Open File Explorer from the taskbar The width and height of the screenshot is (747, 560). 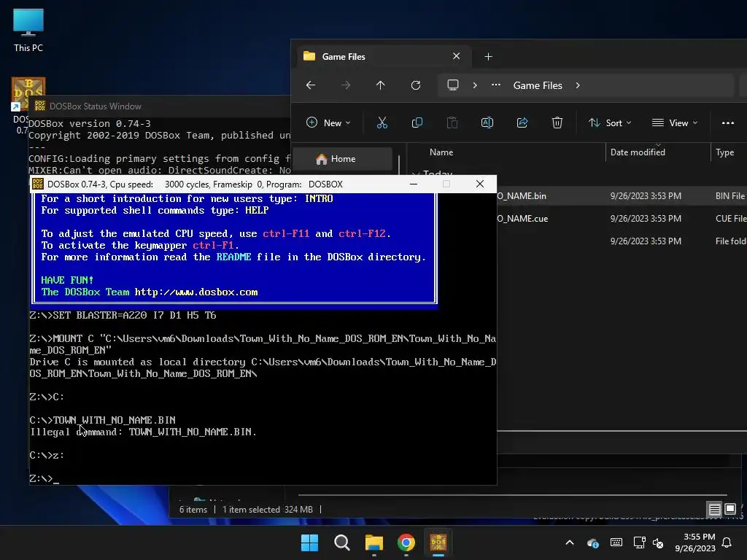(374, 542)
